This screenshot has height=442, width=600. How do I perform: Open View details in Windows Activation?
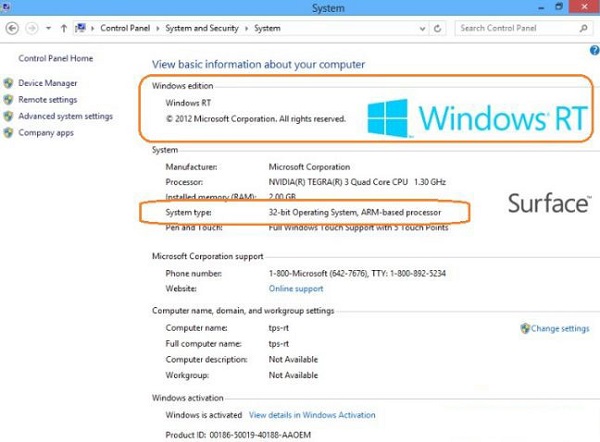click(312, 415)
